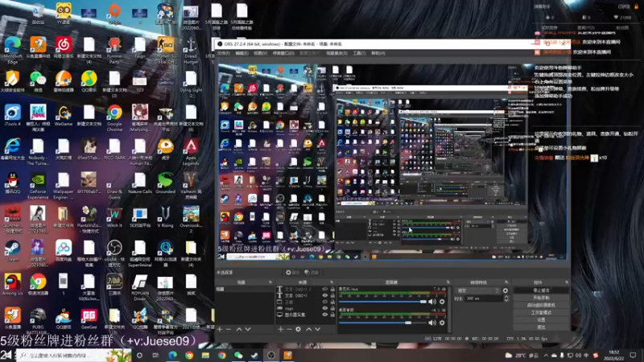
Task: Click the Start Recording button
Action: (x=541, y=298)
